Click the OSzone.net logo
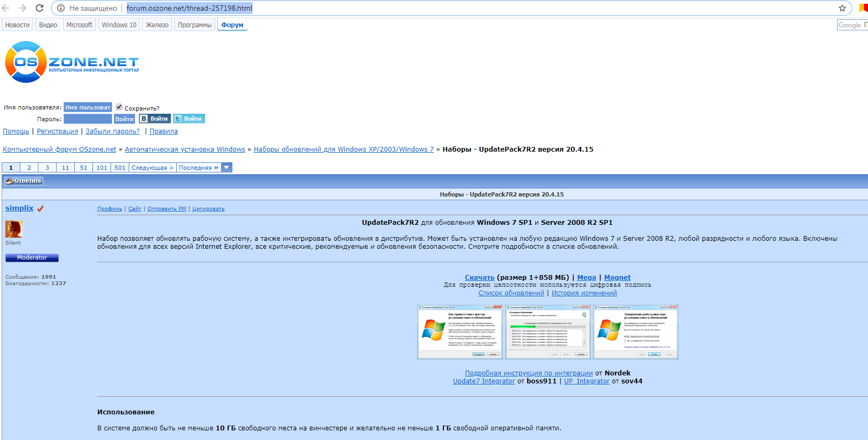868x440 pixels. (x=72, y=62)
